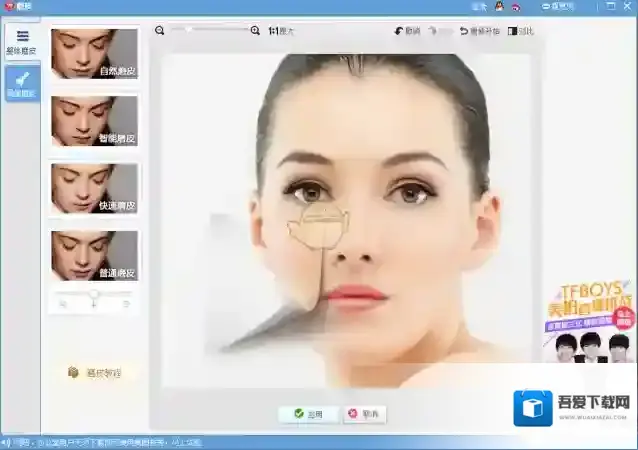
Task: Click the 取消 cancel button
Action: tap(364, 414)
